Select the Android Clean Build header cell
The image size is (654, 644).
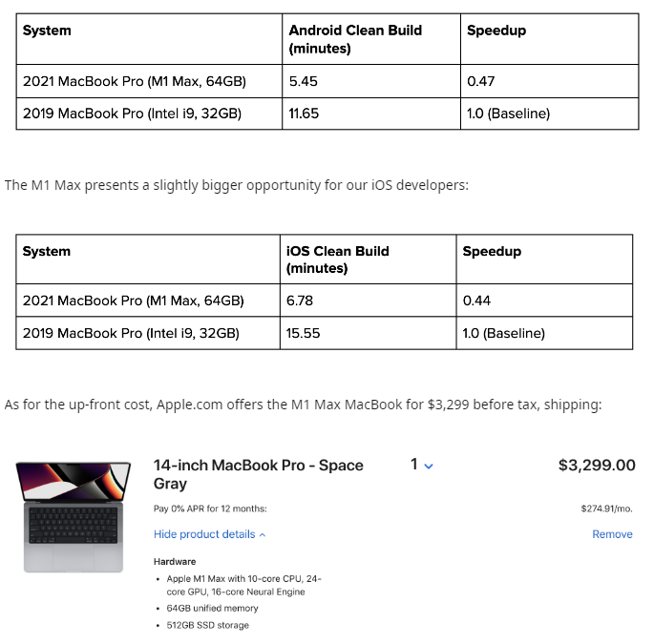point(371,39)
